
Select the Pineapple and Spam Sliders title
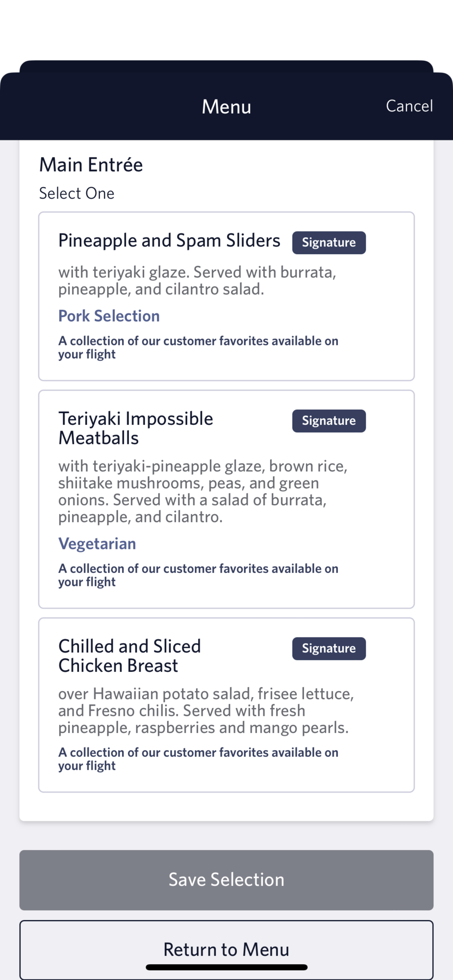coord(169,241)
